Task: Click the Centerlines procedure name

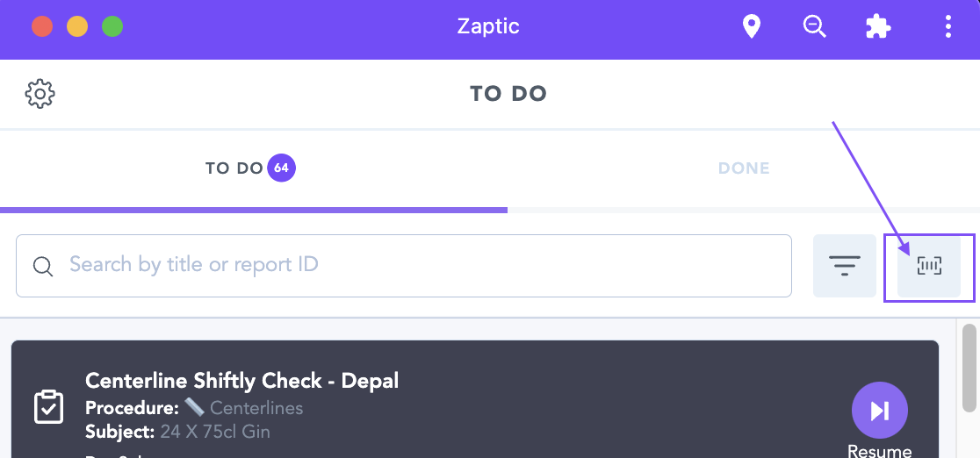Action: [256, 408]
